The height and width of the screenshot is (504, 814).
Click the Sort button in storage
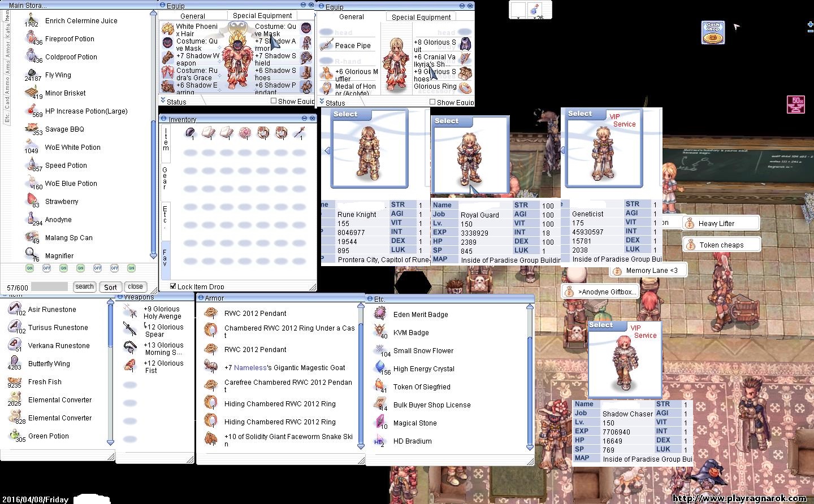pyautogui.click(x=110, y=287)
